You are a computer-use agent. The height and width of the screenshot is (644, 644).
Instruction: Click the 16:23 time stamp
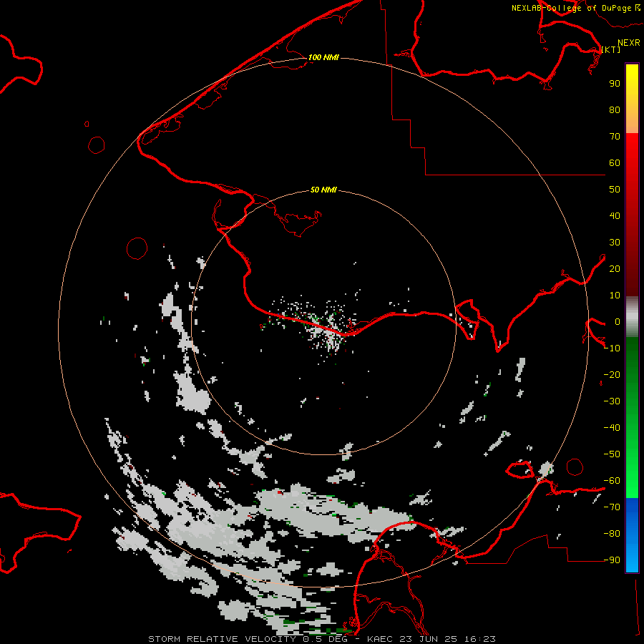pyautogui.click(x=479, y=639)
